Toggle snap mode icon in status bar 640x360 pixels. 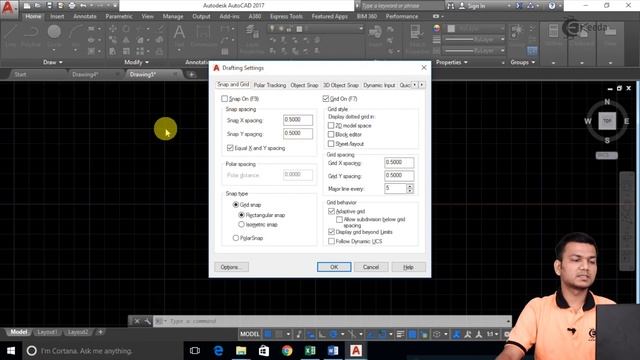279,334
